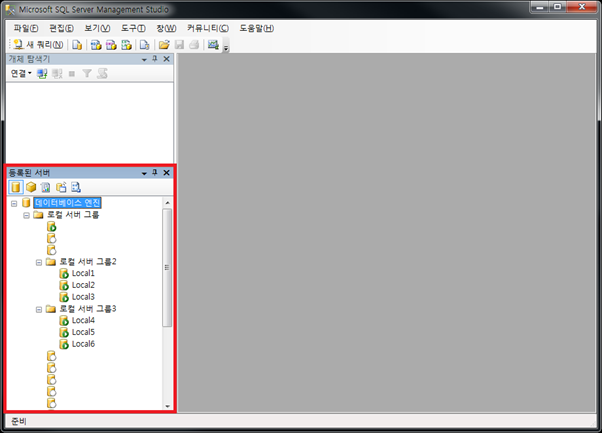
Task: Select SQL Server Compact server type icon
Action: [61, 187]
